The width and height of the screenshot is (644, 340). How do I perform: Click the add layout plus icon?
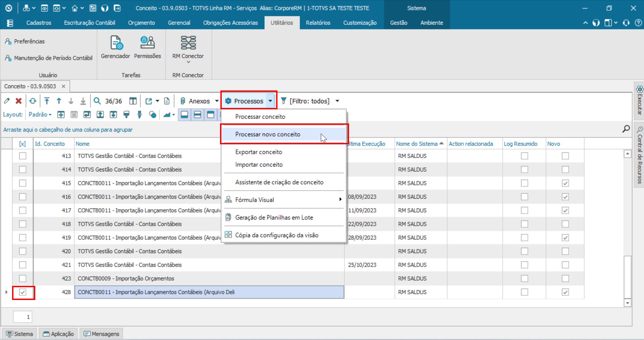click(x=61, y=115)
